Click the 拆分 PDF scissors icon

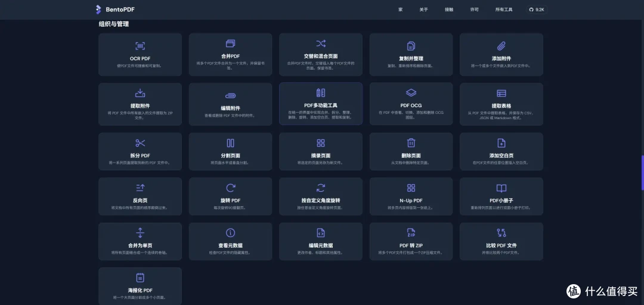(140, 143)
